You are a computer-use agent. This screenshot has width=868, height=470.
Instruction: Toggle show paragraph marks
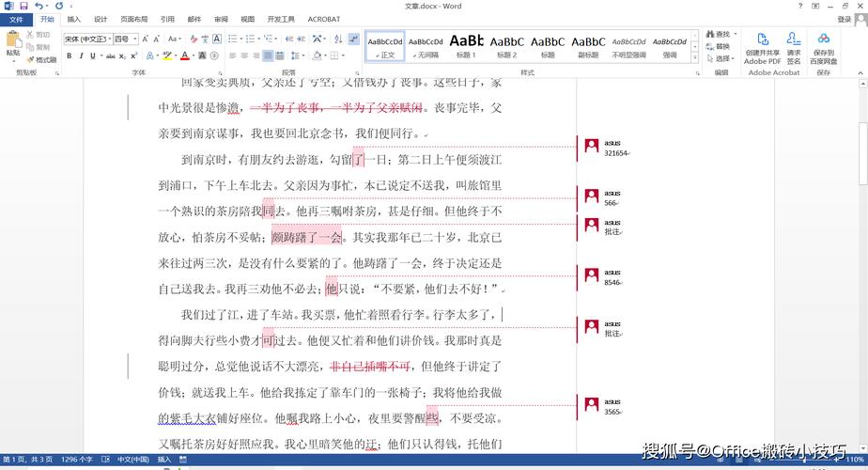(x=354, y=39)
